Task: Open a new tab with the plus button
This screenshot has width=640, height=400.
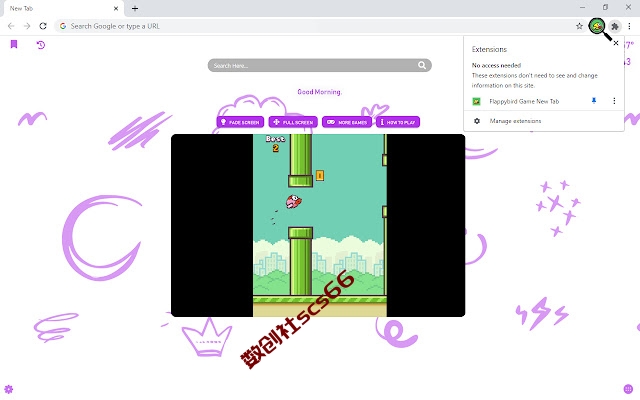Action: 135,8
